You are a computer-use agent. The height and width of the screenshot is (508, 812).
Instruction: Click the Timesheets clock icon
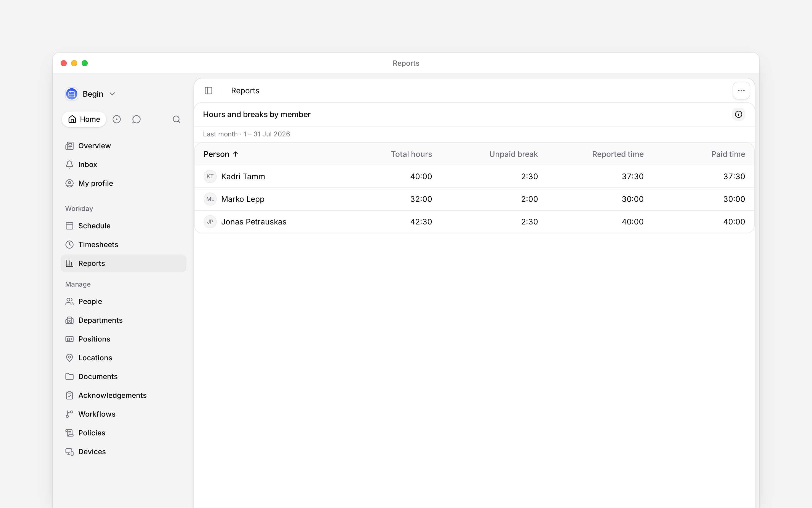pos(70,245)
